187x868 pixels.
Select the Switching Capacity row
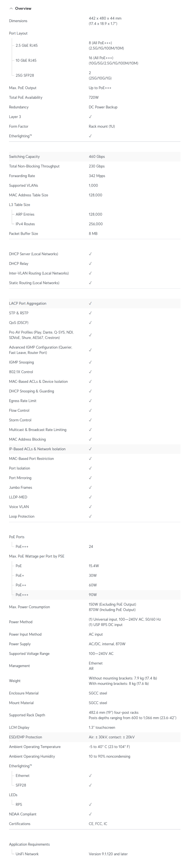click(x=95, y=156)
